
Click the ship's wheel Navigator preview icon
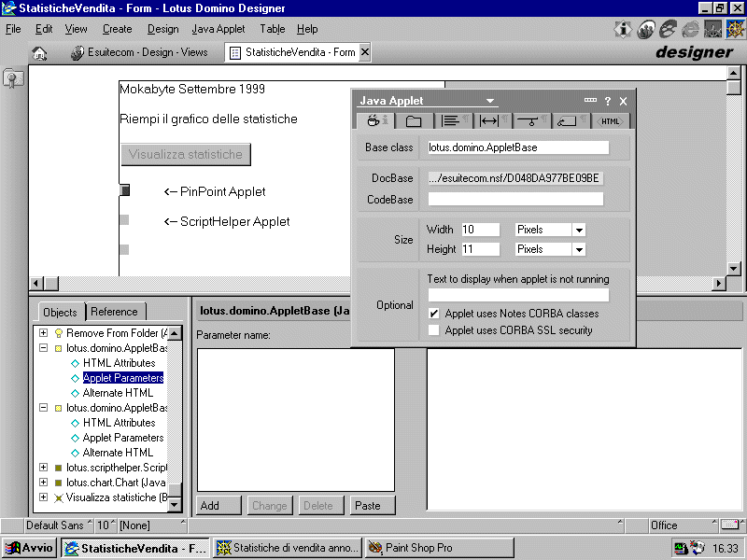click(x=735, y=30)
